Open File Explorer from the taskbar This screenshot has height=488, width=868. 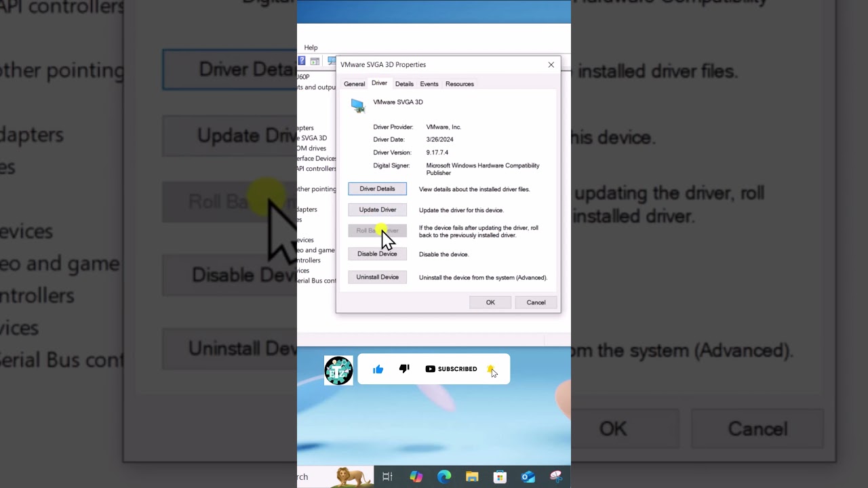472,476
